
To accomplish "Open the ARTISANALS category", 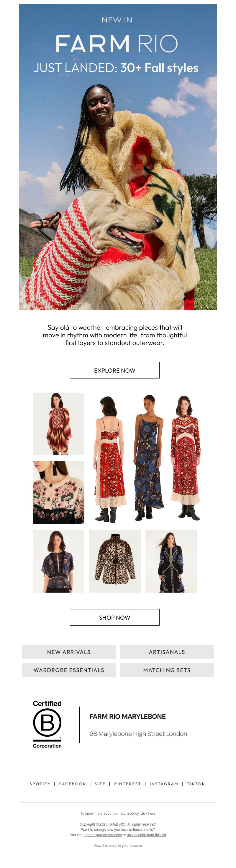I will click(x=167, y=652).
